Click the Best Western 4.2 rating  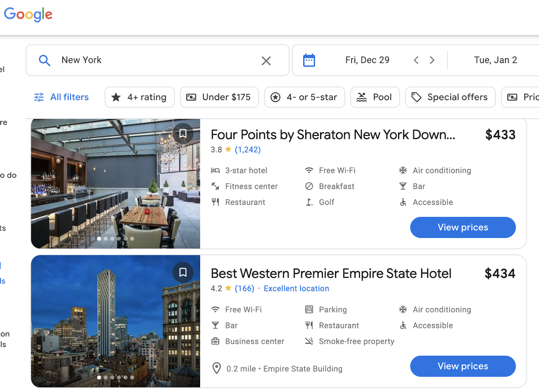[216, 289]
